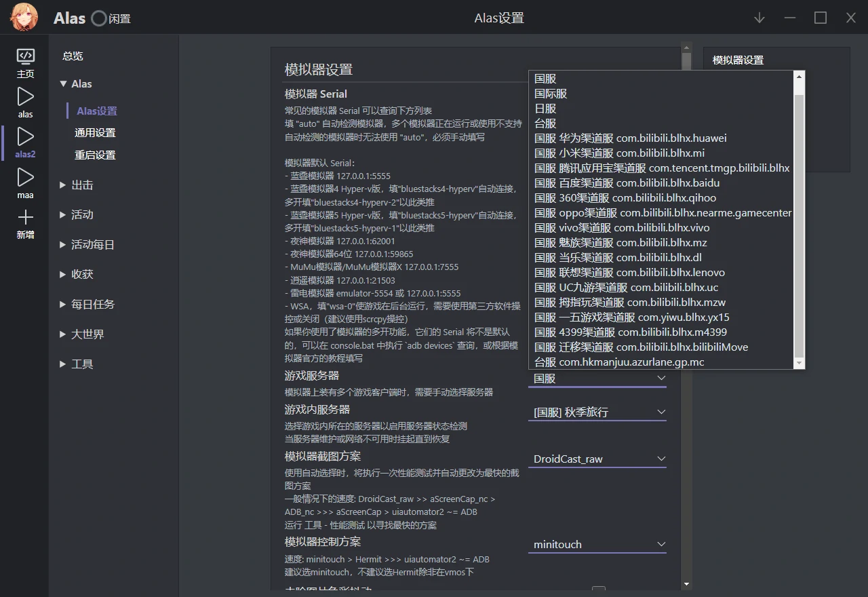The height and width of the screenshot is (597, 868).
Task: Open the 重启设置 submenu item
Action: pyautogui.click(x=95, y=155)
